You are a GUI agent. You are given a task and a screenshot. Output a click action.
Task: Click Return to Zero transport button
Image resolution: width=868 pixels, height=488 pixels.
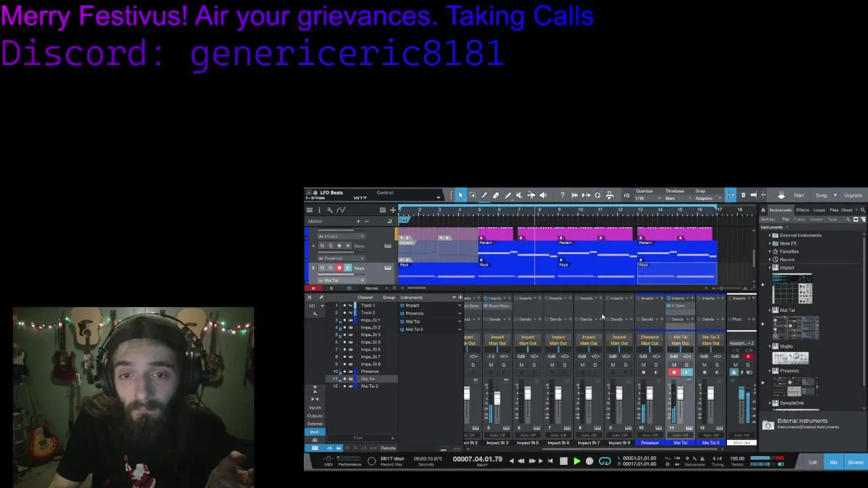(x=549, y=462)
